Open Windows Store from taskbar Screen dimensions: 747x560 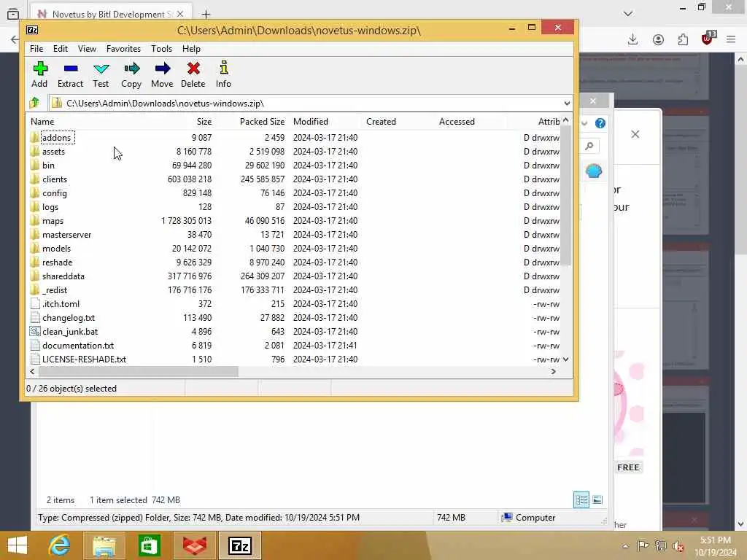click(x=149, y=545)
